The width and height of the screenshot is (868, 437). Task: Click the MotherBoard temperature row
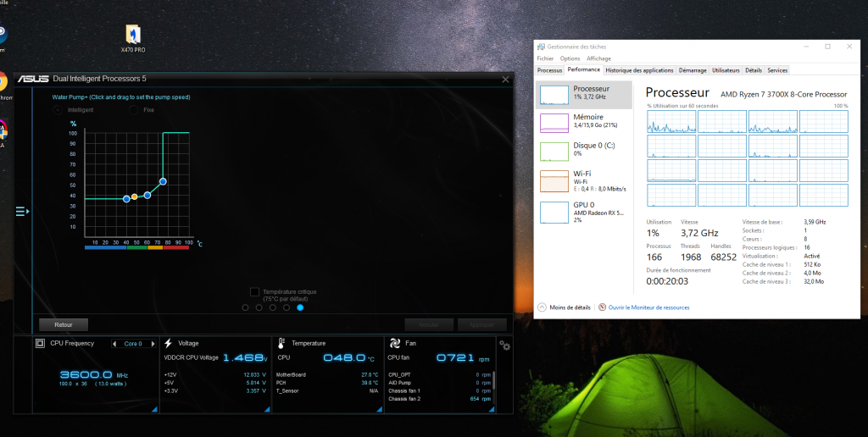pyautogui.click(x=327, y=374)
